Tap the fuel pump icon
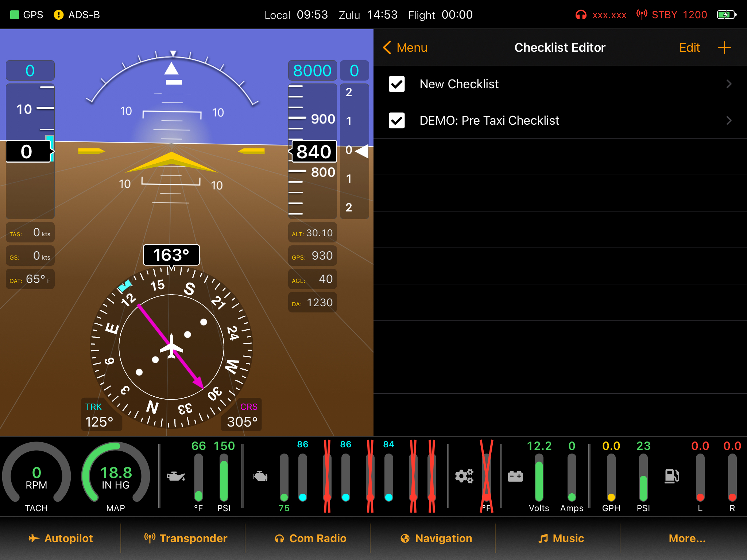Screen dimensions: 747x560 coord(671,476)
